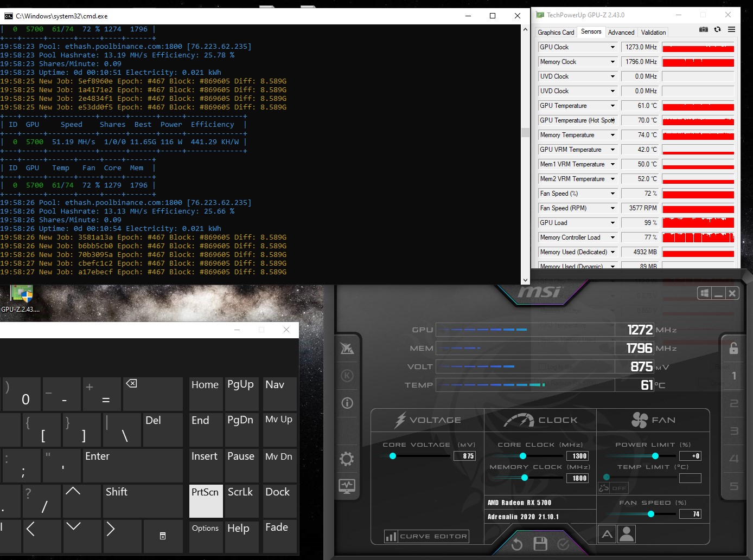753x560 pixels.
Task: Take GPU-Z screenshot with camera icon
Action: pyautogui.click(x=704, y=30)
